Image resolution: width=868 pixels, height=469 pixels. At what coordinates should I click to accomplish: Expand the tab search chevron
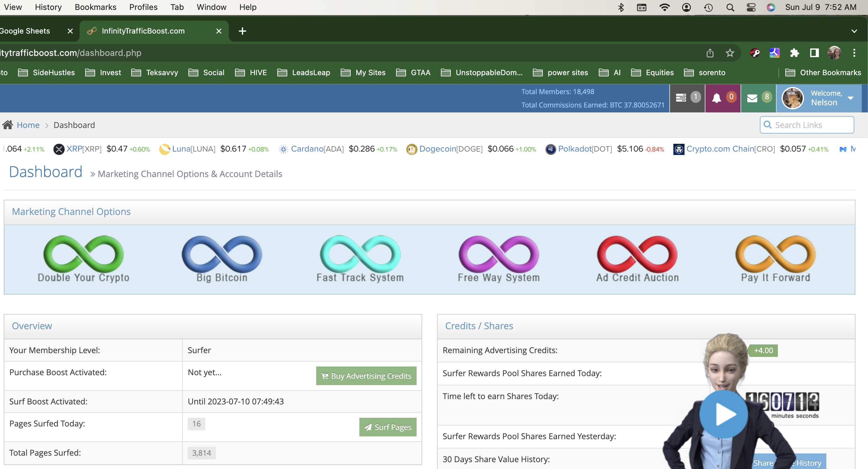tap(854, 31)
